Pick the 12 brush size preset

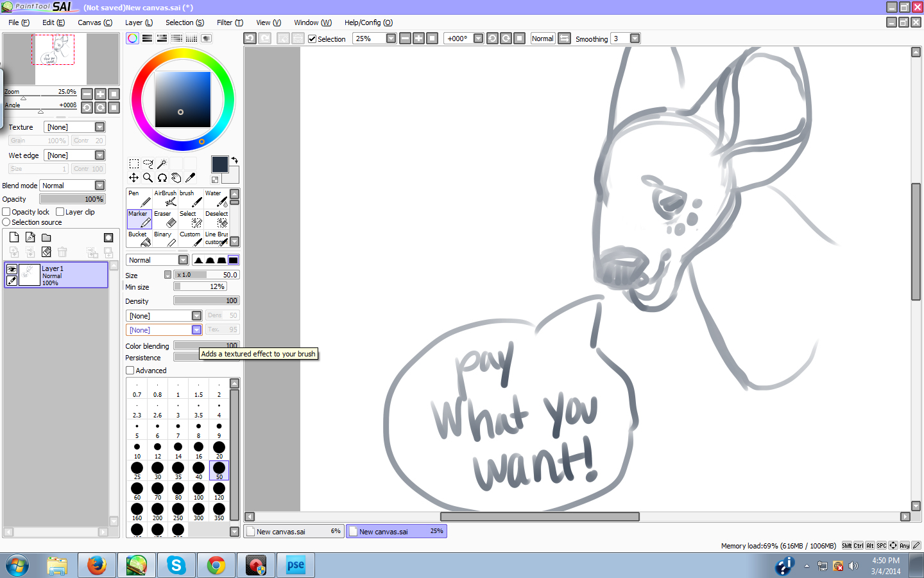(158, 450)
